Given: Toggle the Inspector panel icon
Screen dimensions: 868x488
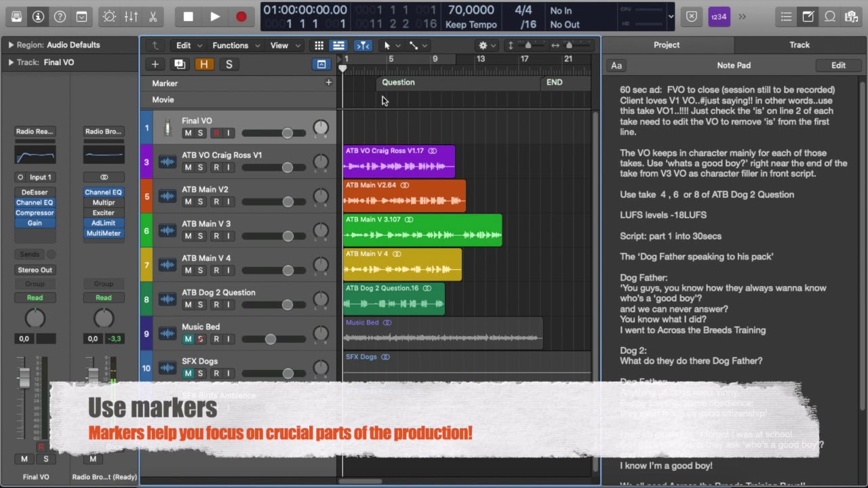Looking at the screenshot, I should pos(38,17).
